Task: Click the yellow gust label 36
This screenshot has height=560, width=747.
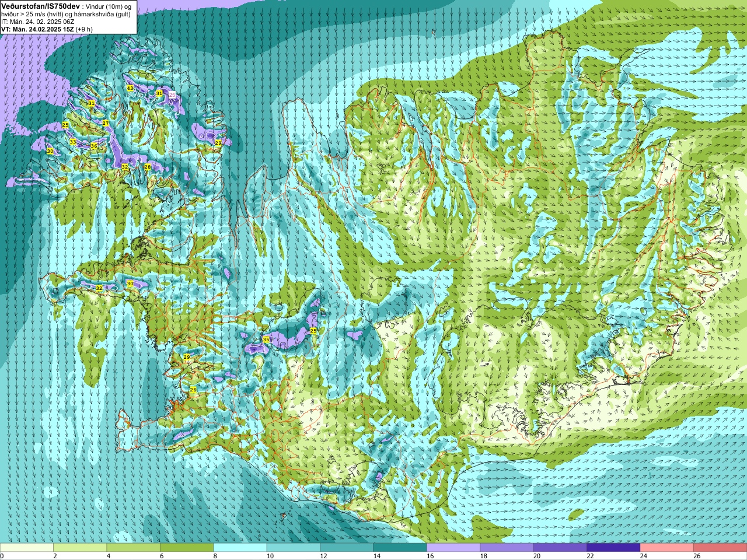Action: pyautogui.click(x=94, y=146)
